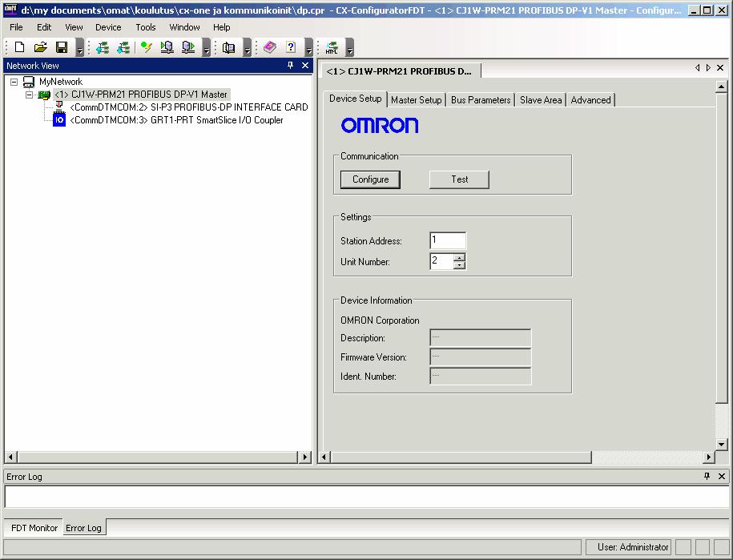Close the Network View panel
The height and width of the screenshot is (560, 733).
click(x=305, y=66)
